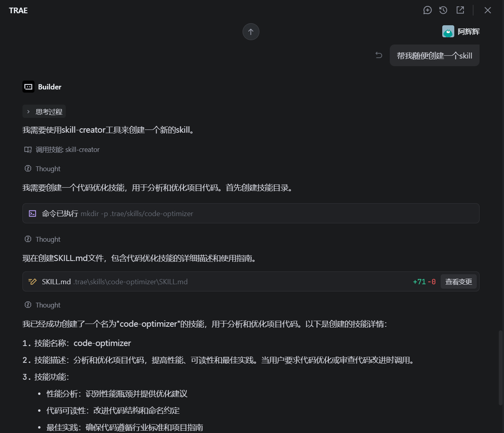Expand the first Thought under skill-creator
504x433 pixels.
(43, 169)
